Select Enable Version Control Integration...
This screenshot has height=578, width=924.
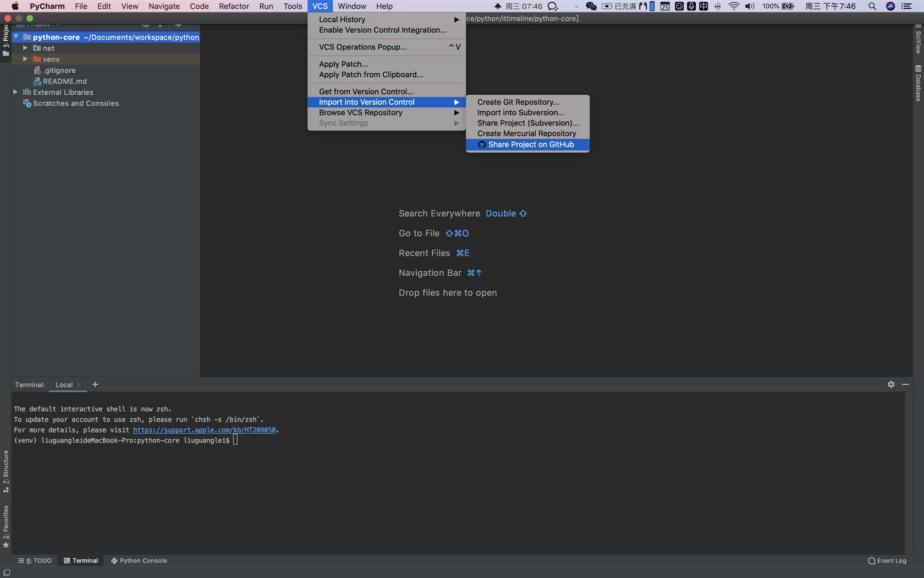[387, 30]
